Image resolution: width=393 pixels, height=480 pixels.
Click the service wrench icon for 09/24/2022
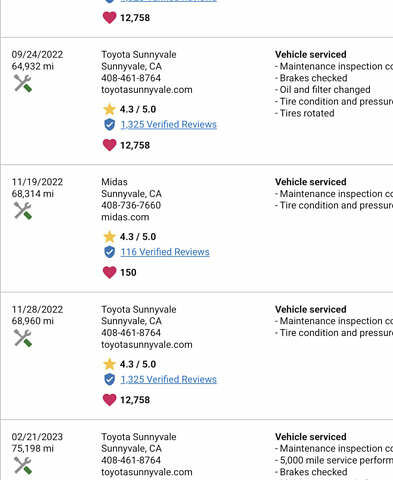pyautogui.click(x=23, y=83)
